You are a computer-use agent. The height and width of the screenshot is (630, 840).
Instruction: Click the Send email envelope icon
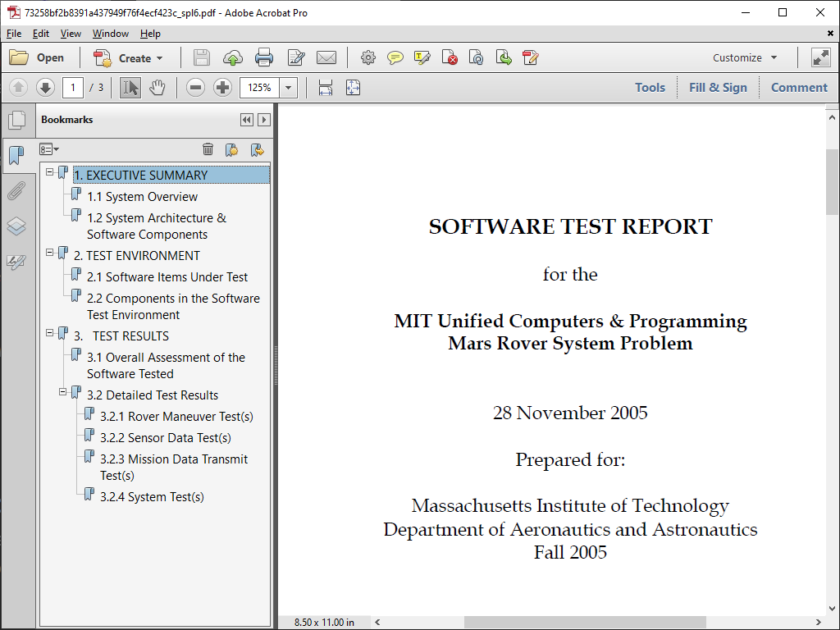coord(326,58)
